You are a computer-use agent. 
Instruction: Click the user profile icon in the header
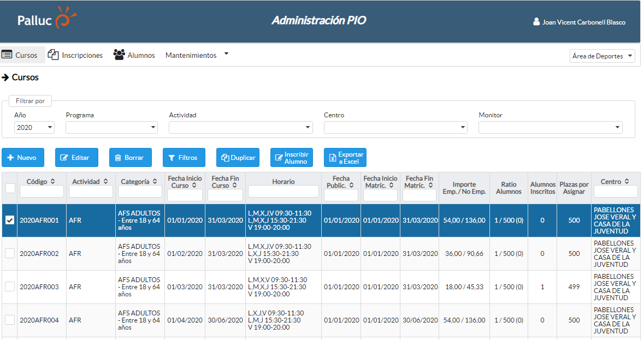coord(536,22)
